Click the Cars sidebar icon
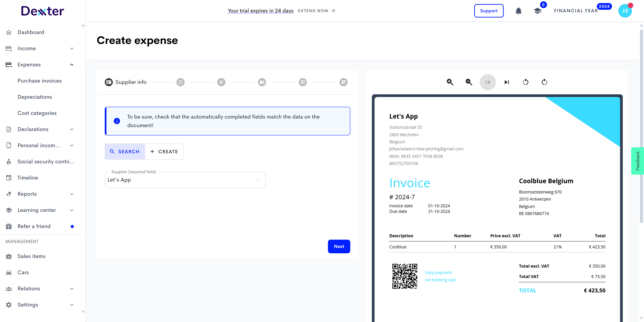Screen dimensions: 644x322 (9, 272)
